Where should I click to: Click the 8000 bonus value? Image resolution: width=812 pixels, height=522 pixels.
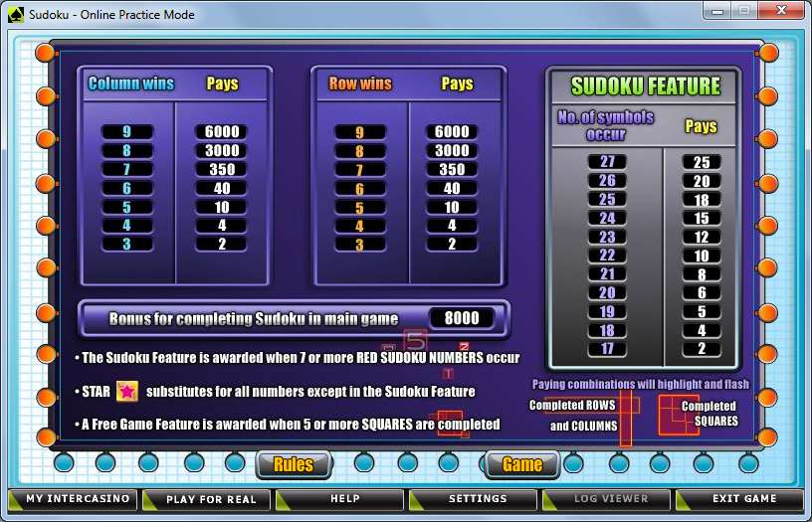[462, 317]
